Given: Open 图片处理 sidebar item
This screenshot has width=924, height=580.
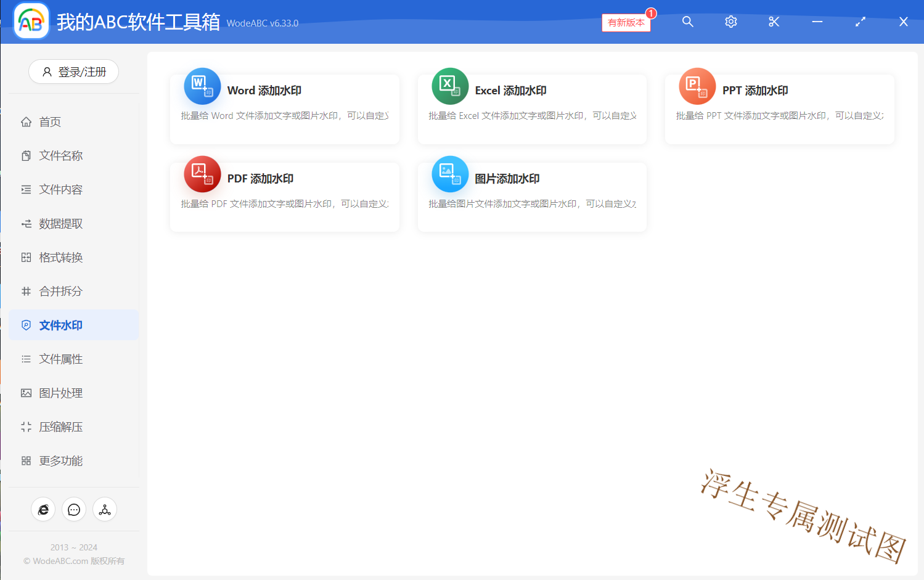Looking at the screenshot, I should click(60, 393).
